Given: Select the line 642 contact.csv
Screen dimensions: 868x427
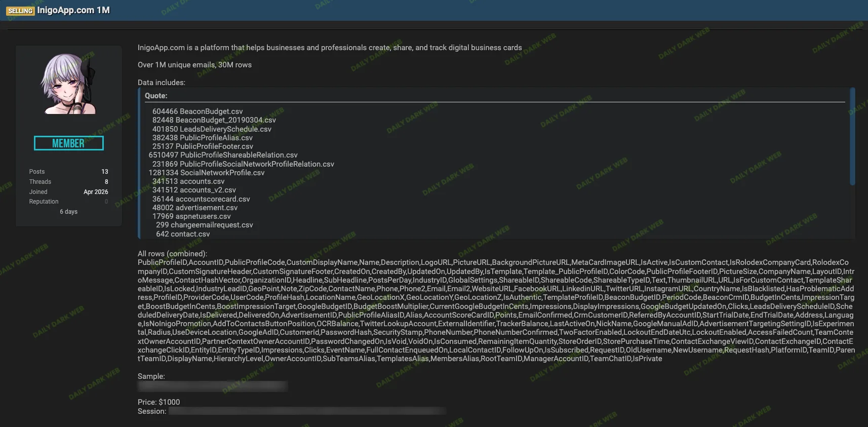Looking at the screenshot, I should [183, 234].
